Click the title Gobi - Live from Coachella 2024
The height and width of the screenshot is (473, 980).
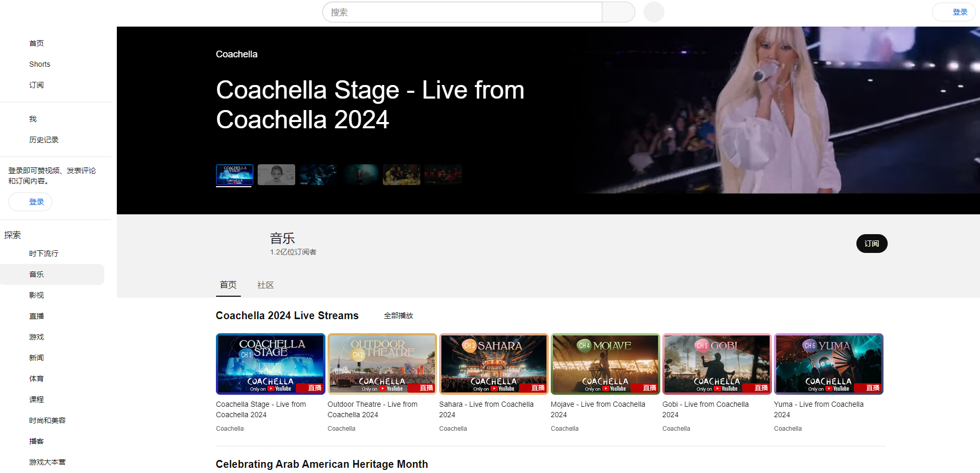pyautogui.click(x=706, y=409)
